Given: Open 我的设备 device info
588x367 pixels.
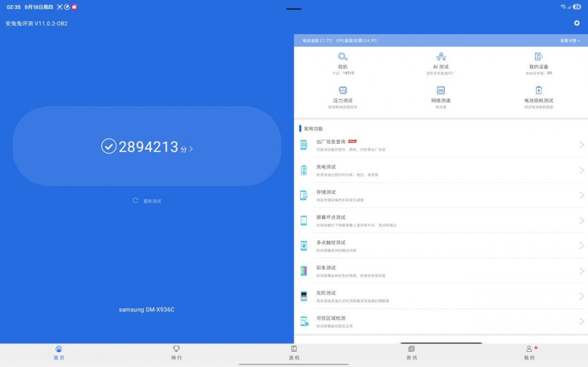Looking at the screenshot, I should (538, 57).
